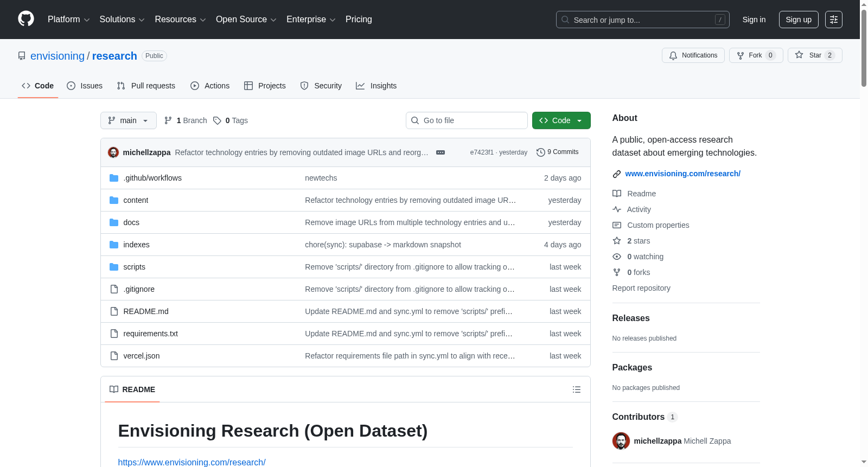This screenshot has width=868, height=467.
Task: Click the scripts folder icon
Action: click(x=114, y=267)
